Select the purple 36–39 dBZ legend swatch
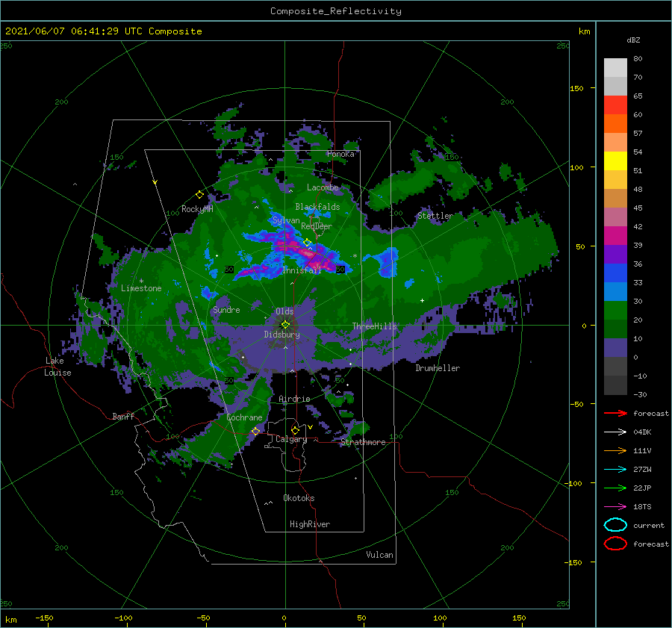This screenshot has height=628, width=672. click(615, 254)
